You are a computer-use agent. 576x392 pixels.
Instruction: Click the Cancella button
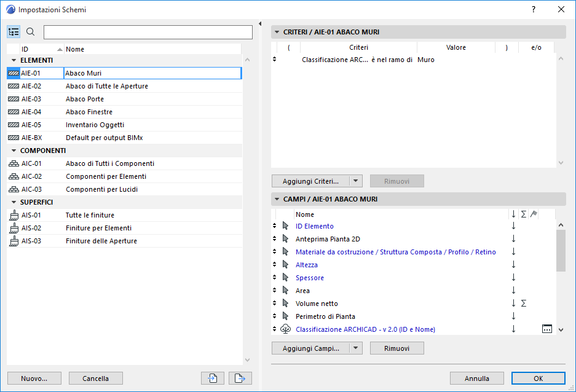pyautogui.click(x=95, y=378)
